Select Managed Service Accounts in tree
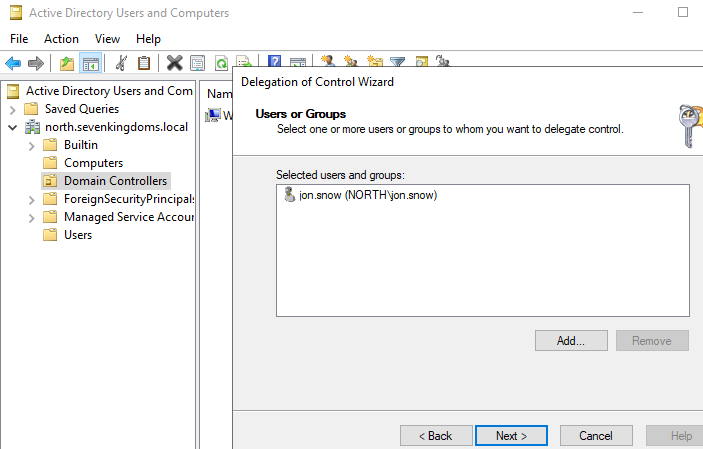This screenshot has width=703, height=449. (x=129, y=217)
